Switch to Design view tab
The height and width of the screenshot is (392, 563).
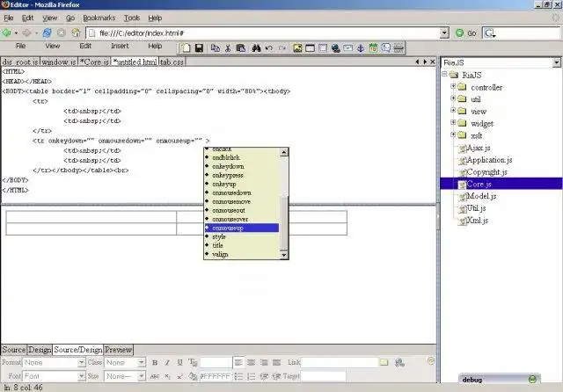coord(40,350)
